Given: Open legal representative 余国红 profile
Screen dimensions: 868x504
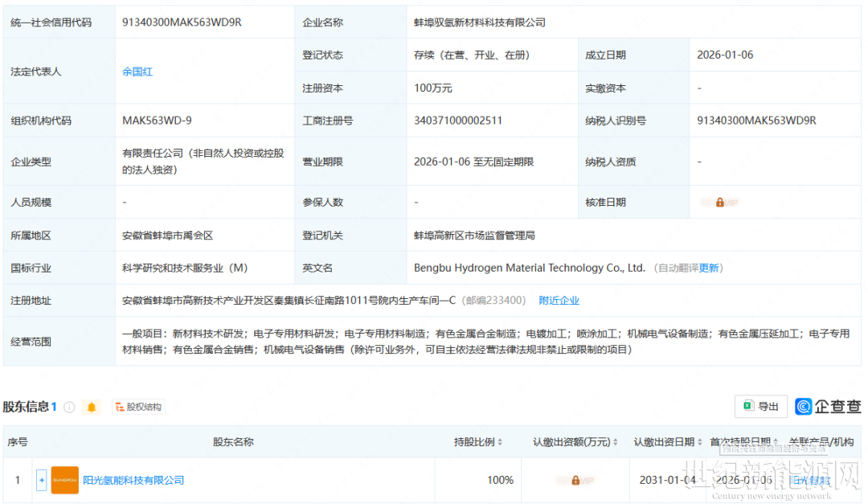Looking at the screenshot, I should [137, 72].
